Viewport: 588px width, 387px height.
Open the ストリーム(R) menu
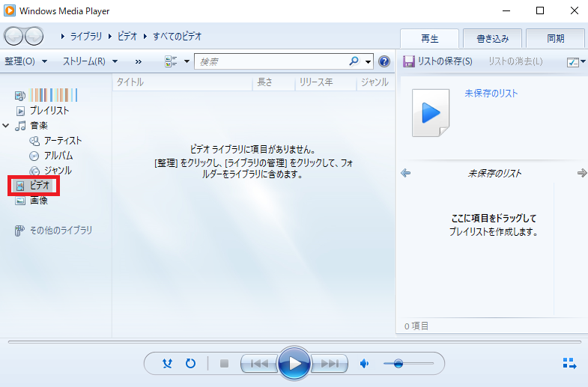coord(90,61)
